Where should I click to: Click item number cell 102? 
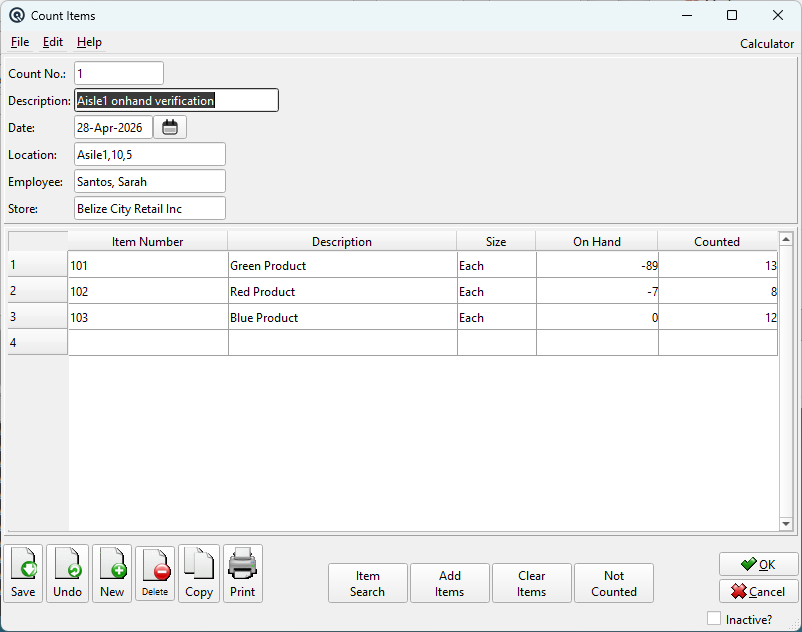pyautogui.click(x=148, y=291)
